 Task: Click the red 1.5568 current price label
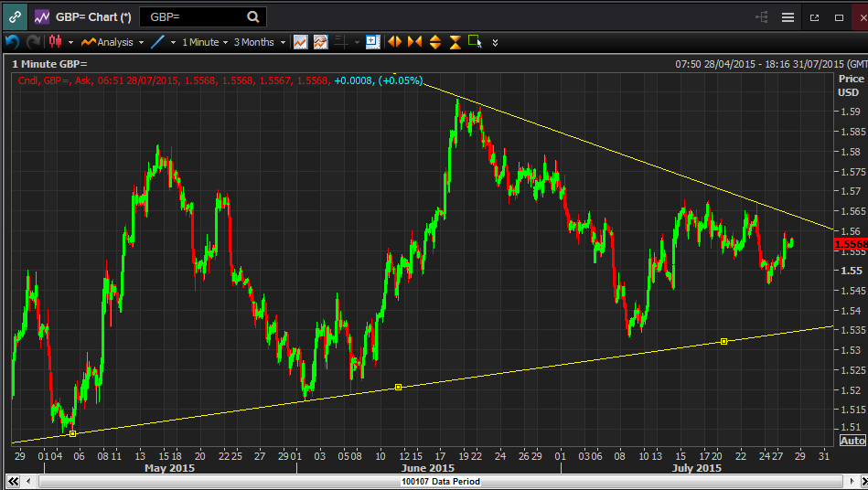click(851, 244)
